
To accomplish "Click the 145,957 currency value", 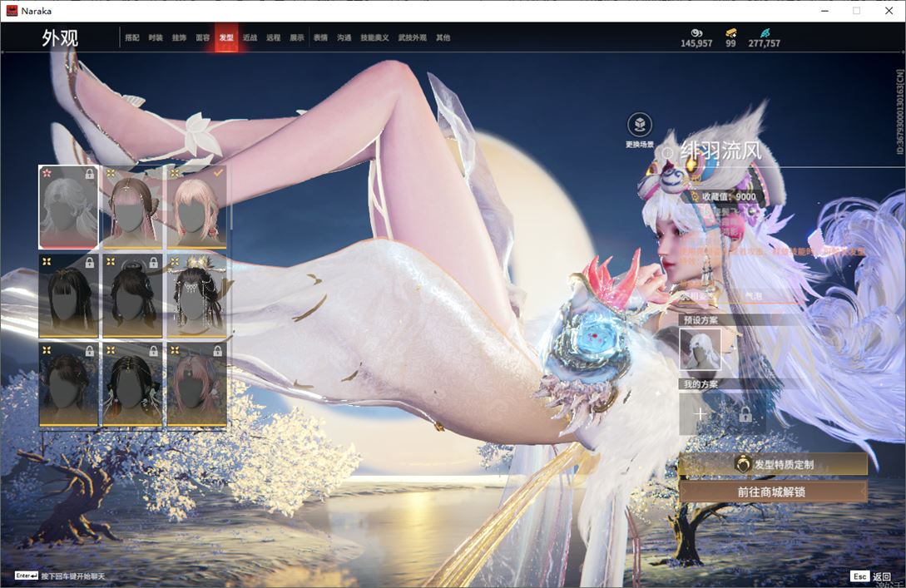I will pos(696,43).
